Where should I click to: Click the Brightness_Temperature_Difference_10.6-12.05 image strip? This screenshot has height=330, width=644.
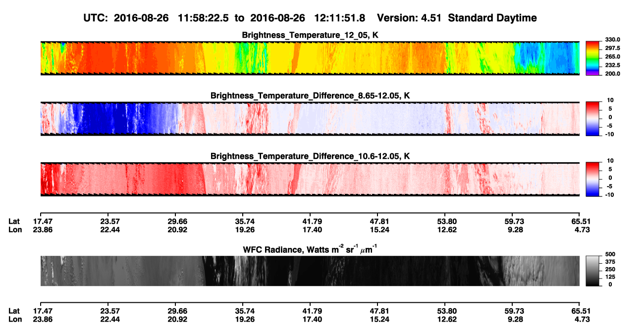(310, 179)
